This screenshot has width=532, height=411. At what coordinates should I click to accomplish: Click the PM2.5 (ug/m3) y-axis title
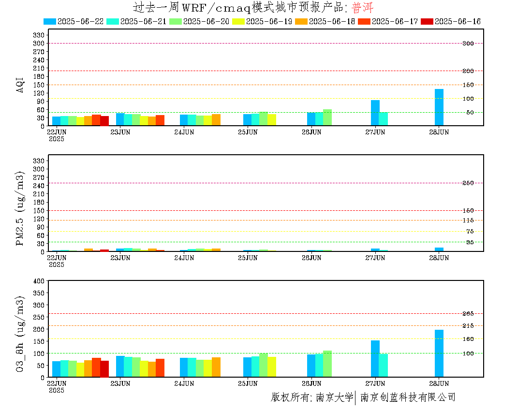[20, 208]
